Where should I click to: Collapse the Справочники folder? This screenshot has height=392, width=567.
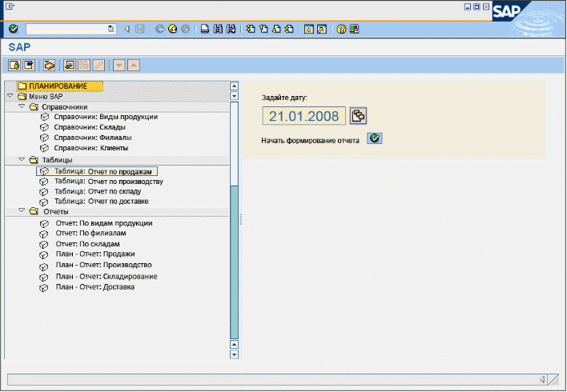coord(22,106)
